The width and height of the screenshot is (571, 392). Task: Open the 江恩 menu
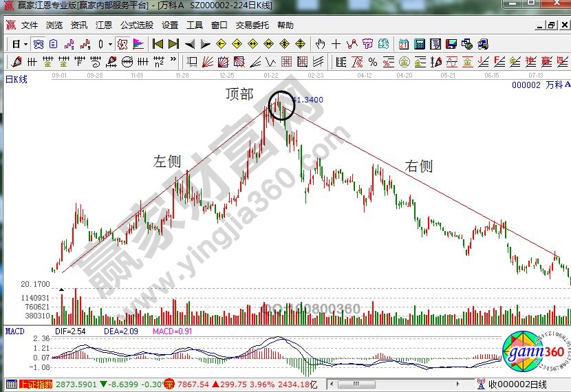(x=103, y=25)
